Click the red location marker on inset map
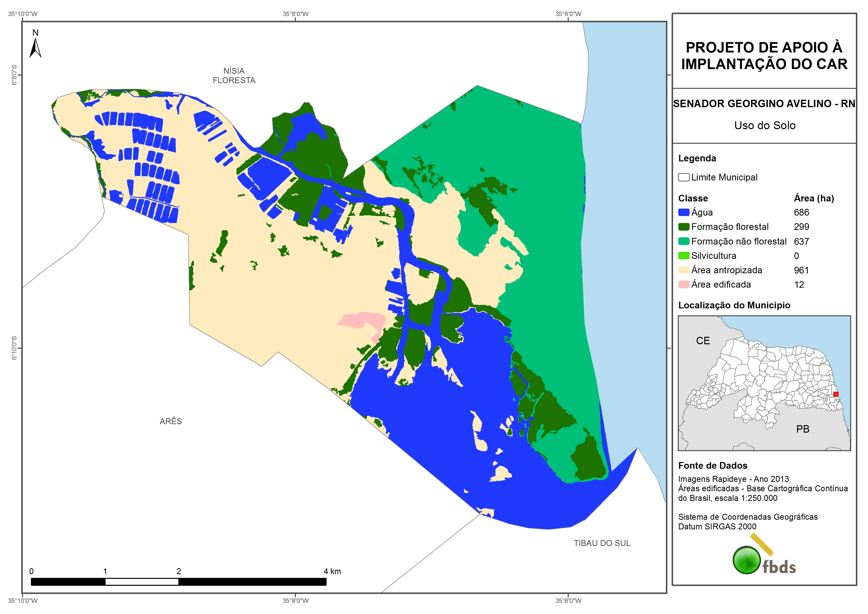The image size is (868, 614). [x=836, y=394]
